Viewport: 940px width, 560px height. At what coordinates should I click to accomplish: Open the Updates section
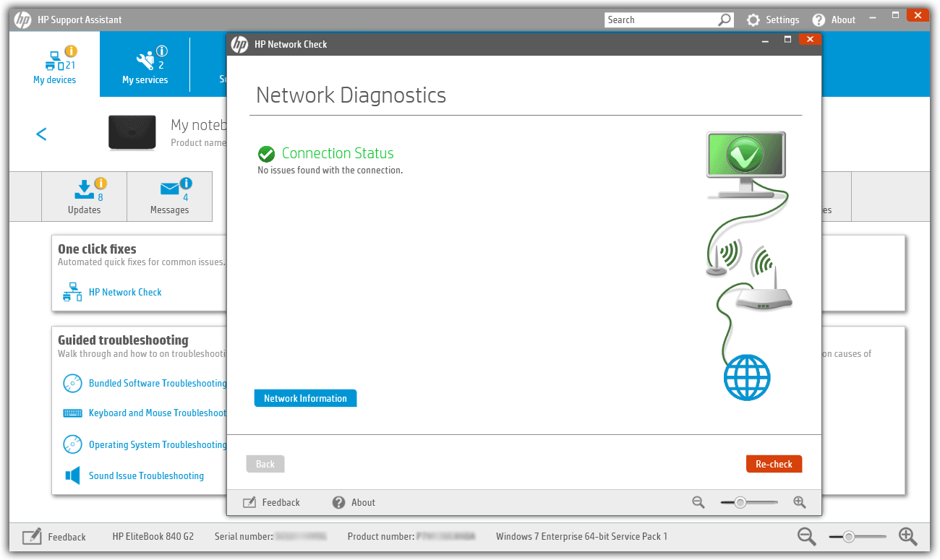[x=84, y=197]
